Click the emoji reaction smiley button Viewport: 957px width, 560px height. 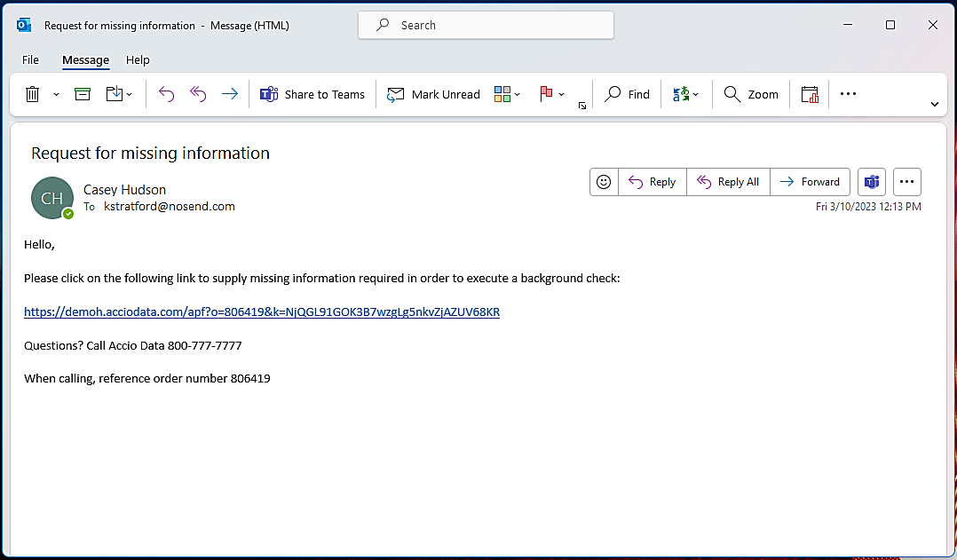point(604,182)
